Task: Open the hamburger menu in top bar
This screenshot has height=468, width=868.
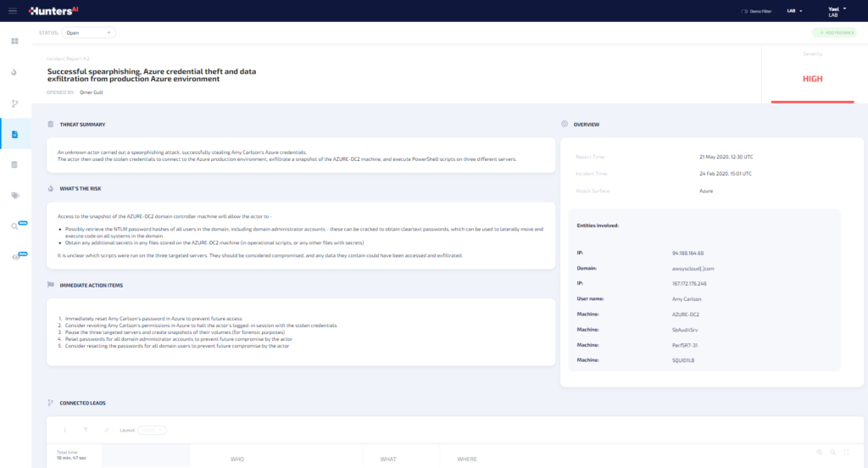Action: (x=12, y=10)
